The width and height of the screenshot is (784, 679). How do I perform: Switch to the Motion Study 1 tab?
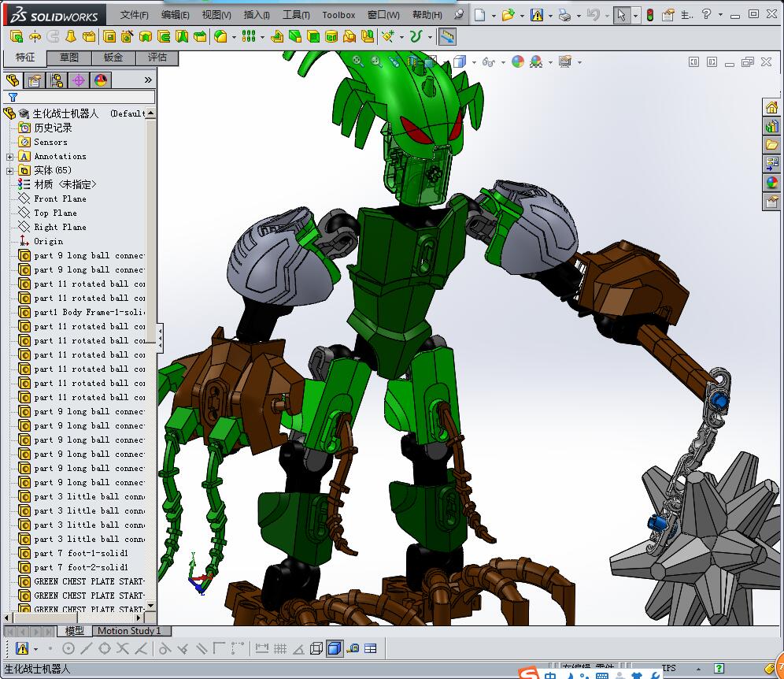(x=129, y=631)
